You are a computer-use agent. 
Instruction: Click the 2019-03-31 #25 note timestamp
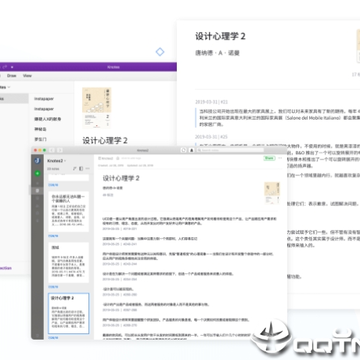(x=211, y=137)
